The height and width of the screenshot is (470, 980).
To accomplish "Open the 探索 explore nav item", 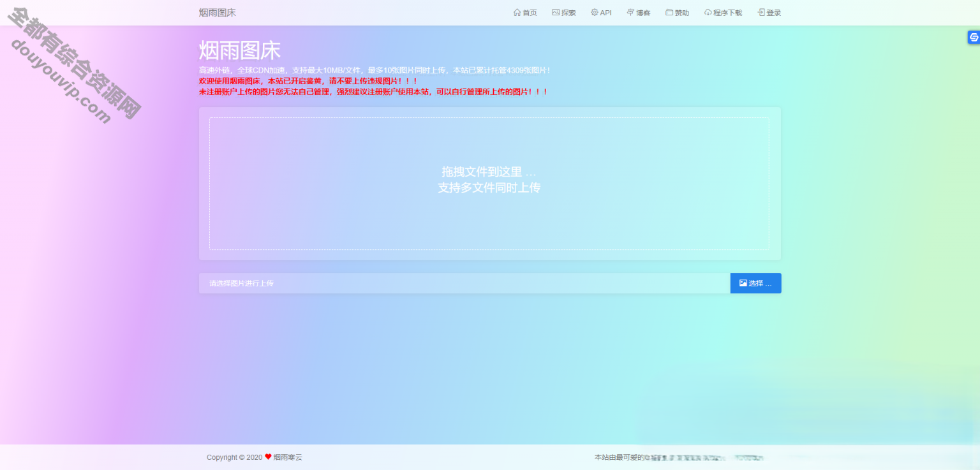I will 564,13.
